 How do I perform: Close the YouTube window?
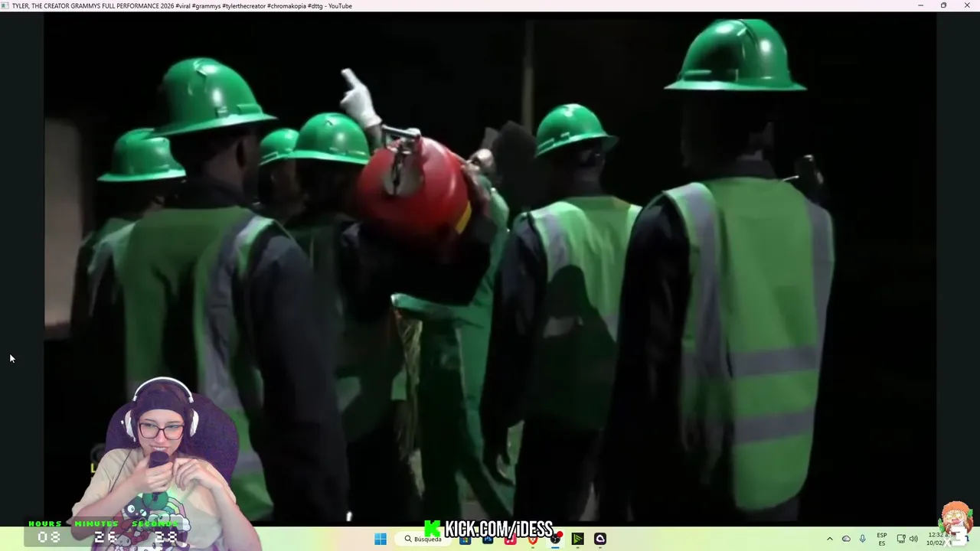coord(967,5)
